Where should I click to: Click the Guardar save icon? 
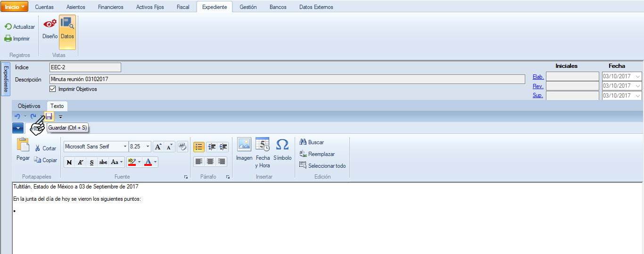click(49, 116)
